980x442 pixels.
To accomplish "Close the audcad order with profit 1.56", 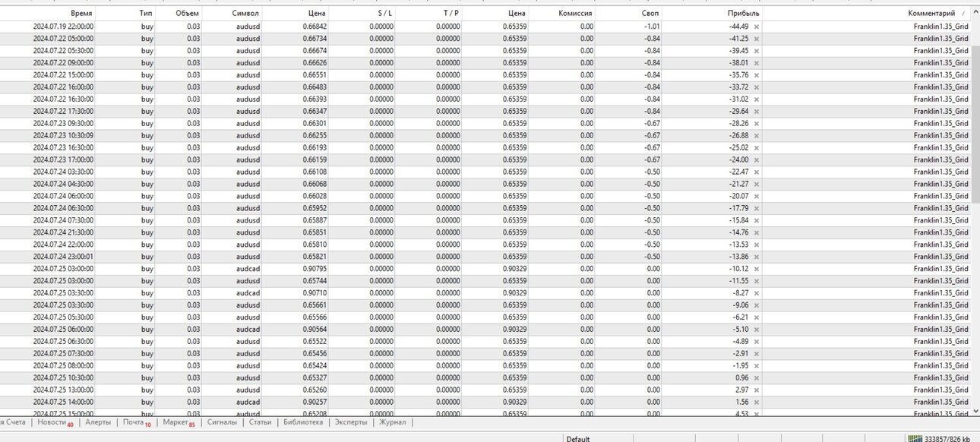I will pos(756,403).
